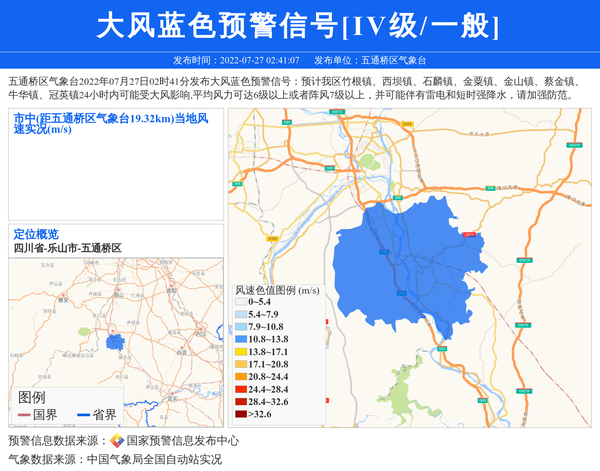This screenshot has height=471, width=600.
Task: Select the 0~5.4 wind speed legend swatch
Action: (240, 302)
